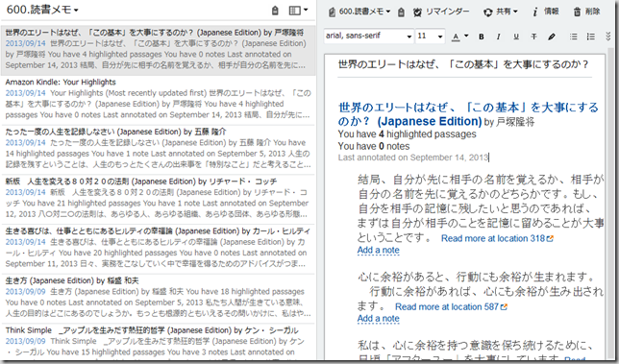Viewport: 619px width, 364px height.
Task: Open the 新版 人生を変える80対20の法則 note
Action: [x=158, y=199]
